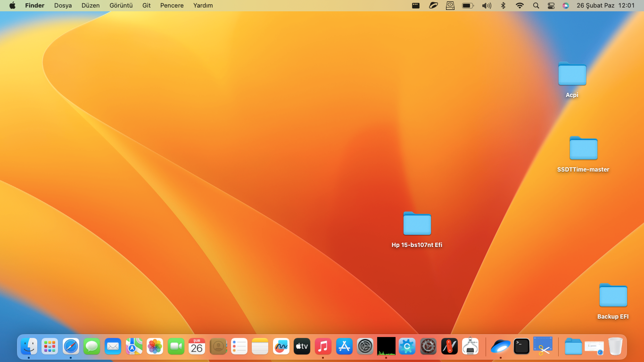The image size is (644, 362).
Task: Click the Bluetooth menu bar icon
Action: [503, 6]
